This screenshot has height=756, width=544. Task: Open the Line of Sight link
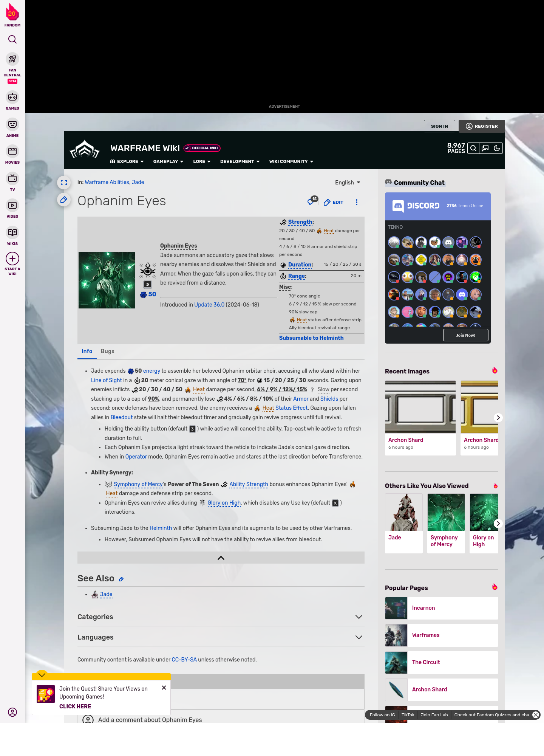tap(107, 380)
